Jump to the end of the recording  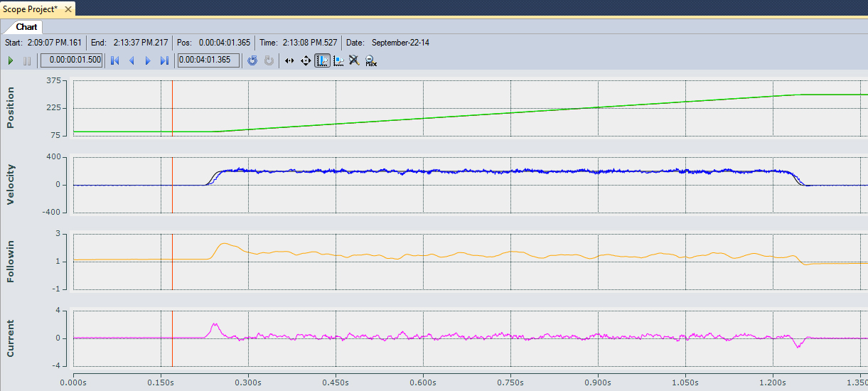tap(164, 61)
